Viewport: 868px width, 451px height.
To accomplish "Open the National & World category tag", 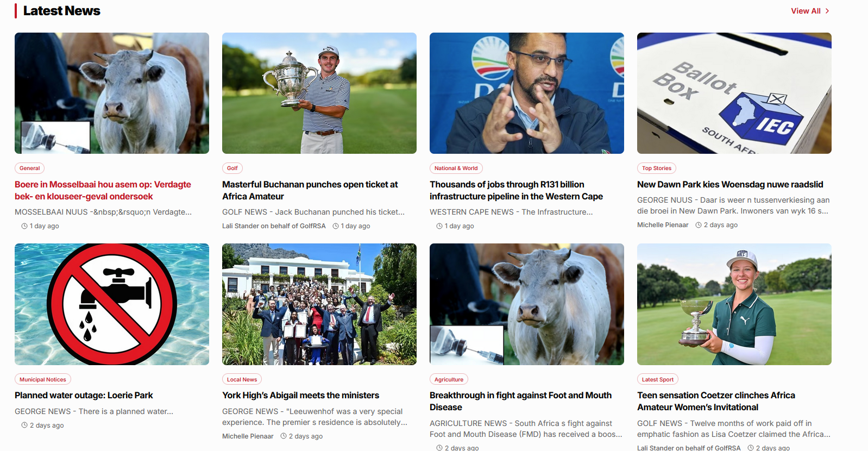I will click(x=456, y=168).
